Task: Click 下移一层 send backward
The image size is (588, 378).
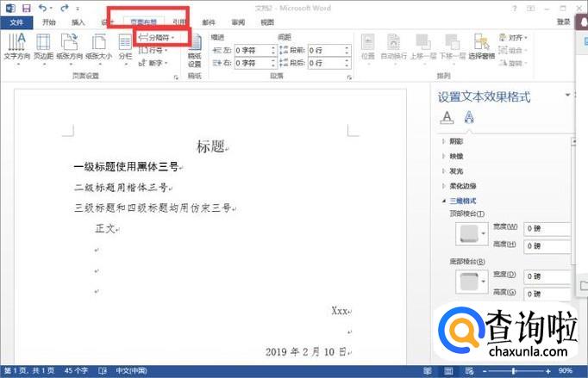Action: [453, 49]
